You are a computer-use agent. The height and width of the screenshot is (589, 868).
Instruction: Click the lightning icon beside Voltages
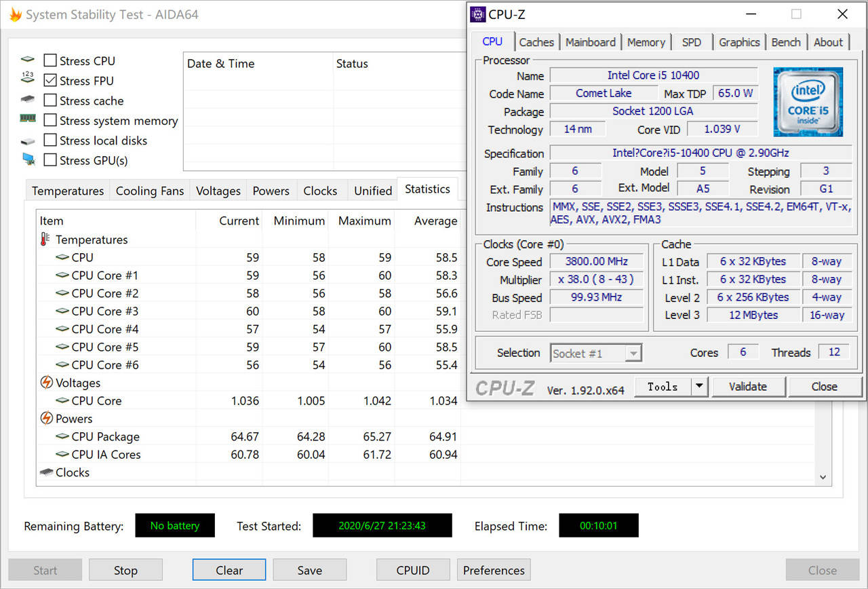pyautogui.click(x=46, y=383)
